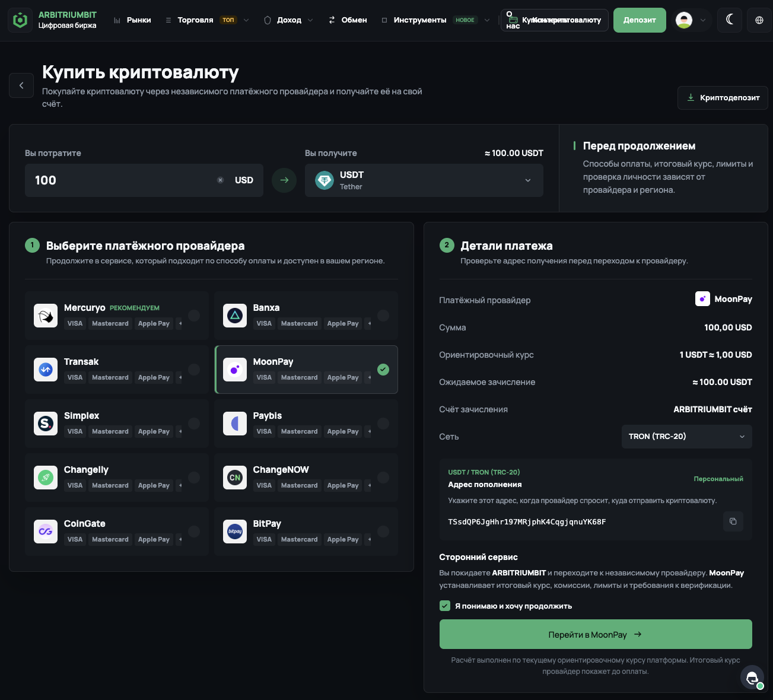Open the support chat headset icon
Screen dimensions: 773x700
(x=752, y=677)
